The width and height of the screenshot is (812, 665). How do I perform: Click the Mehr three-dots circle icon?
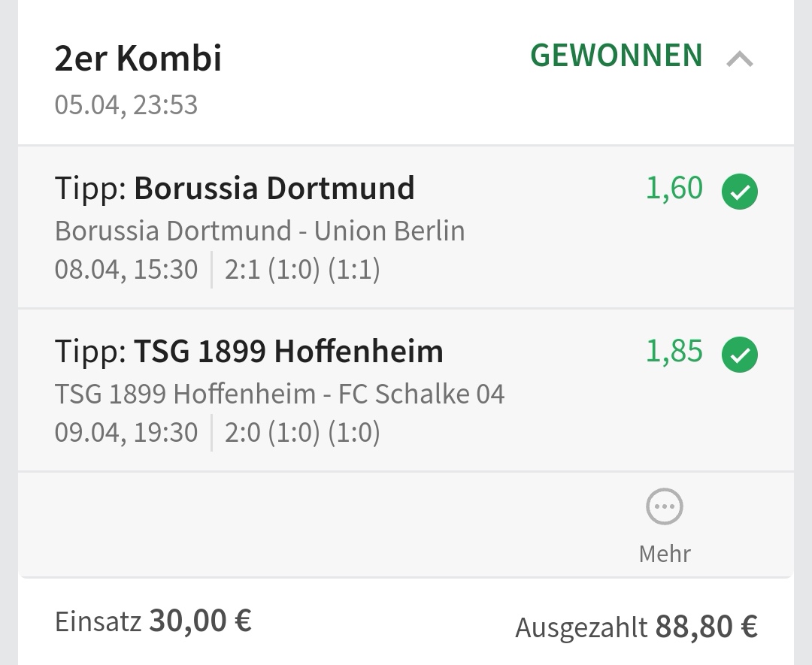[665, 507]
